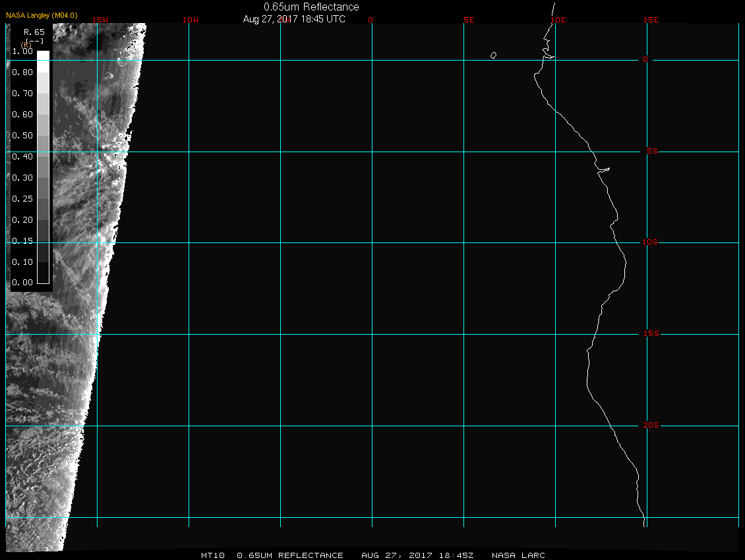This screenshot has height=560, width=745.
Task: Click the small island outline near the equator
Action: (x=493, y=55)
